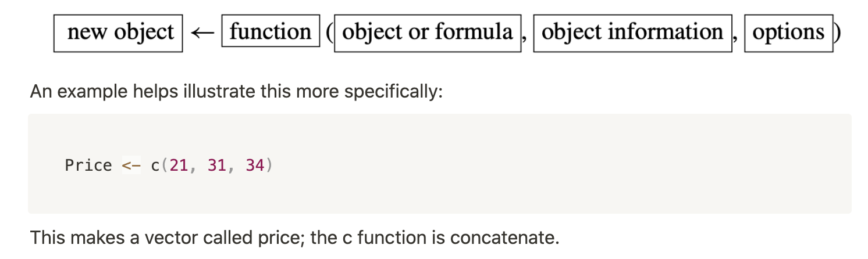Select the number 21 in the code
The image size is (868, 259).
179,166
